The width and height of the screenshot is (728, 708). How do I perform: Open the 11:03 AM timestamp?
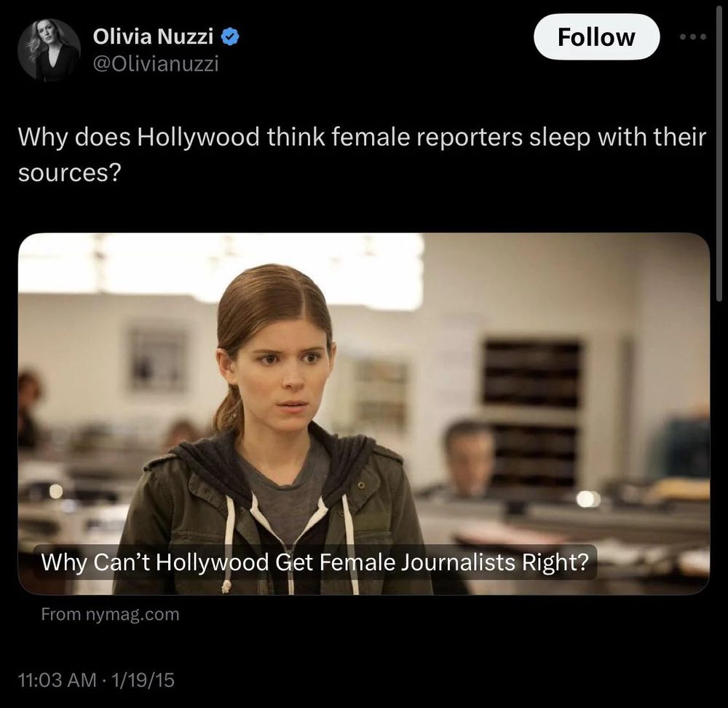[57, 680]
